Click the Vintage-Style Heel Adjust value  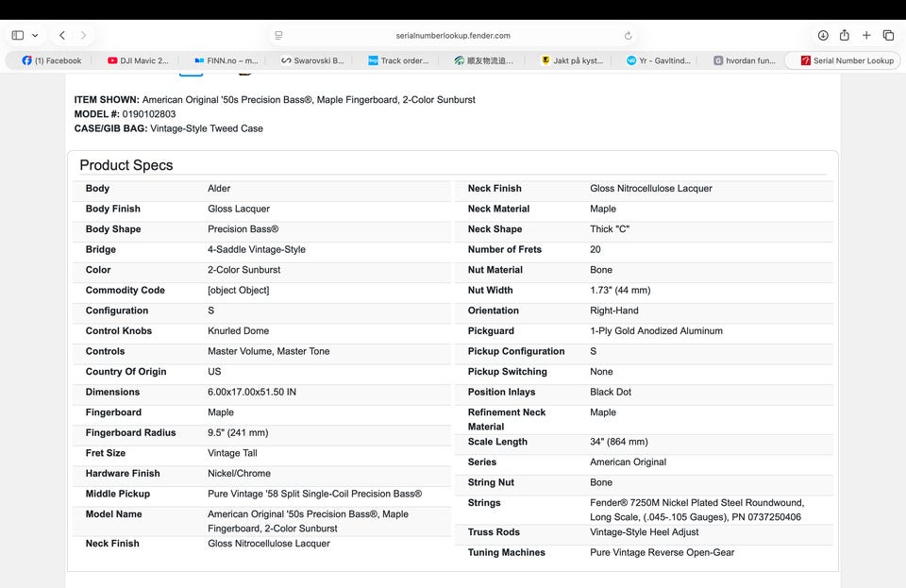click(645, 532)
